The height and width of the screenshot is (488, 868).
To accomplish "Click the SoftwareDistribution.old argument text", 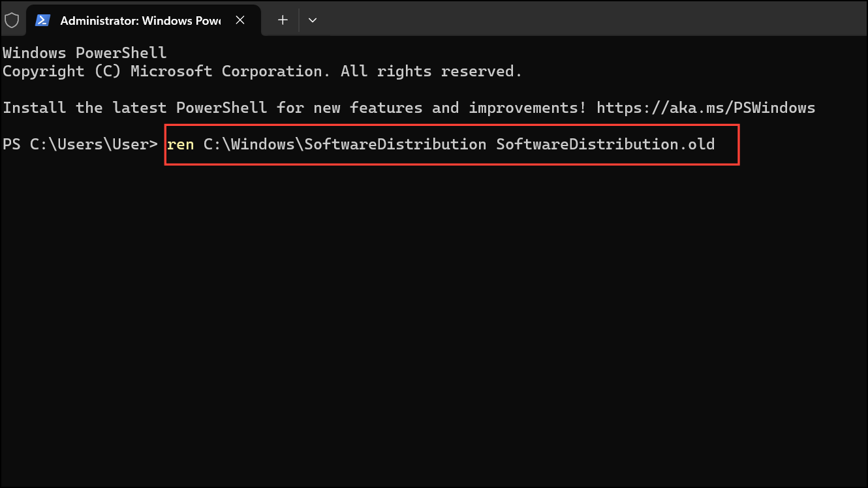I will coord(606,144).
